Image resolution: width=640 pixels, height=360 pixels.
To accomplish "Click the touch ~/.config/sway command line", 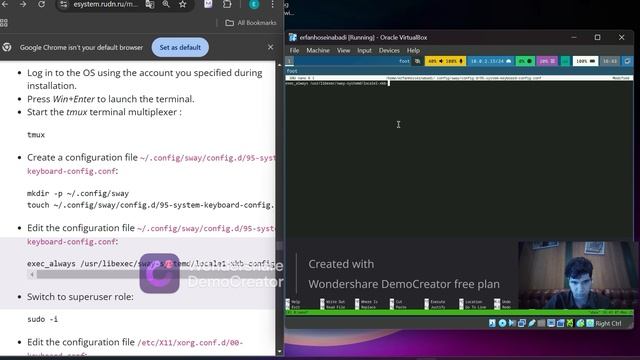I will pos(151,205).
